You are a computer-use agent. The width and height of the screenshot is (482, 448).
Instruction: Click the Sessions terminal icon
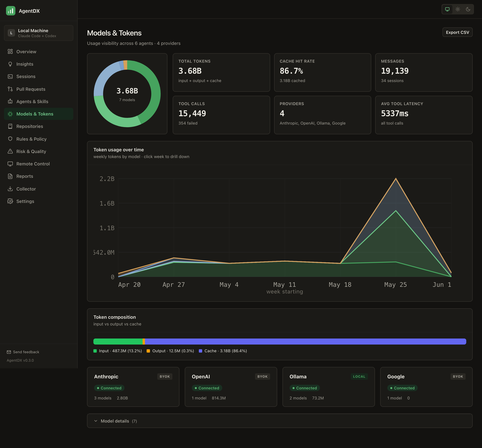coord(10,76)
